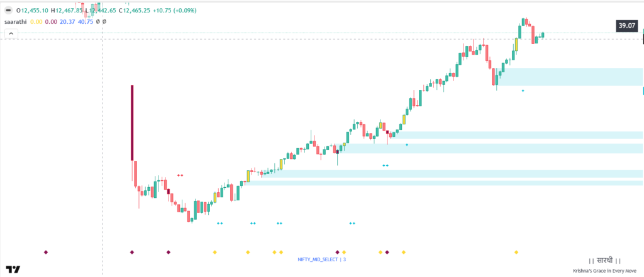This screenshot has height=277, width=644.
Task: Click the yellow 0.00 indicator value
Action: coord(36,21)
